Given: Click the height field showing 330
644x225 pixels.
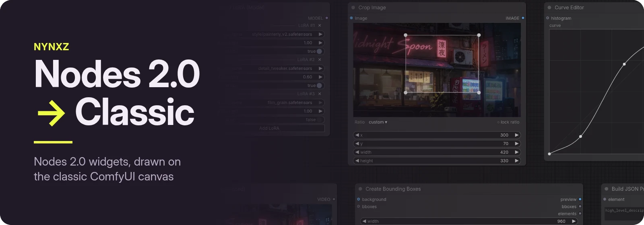Looking at the screenshot, I should 437,161.
